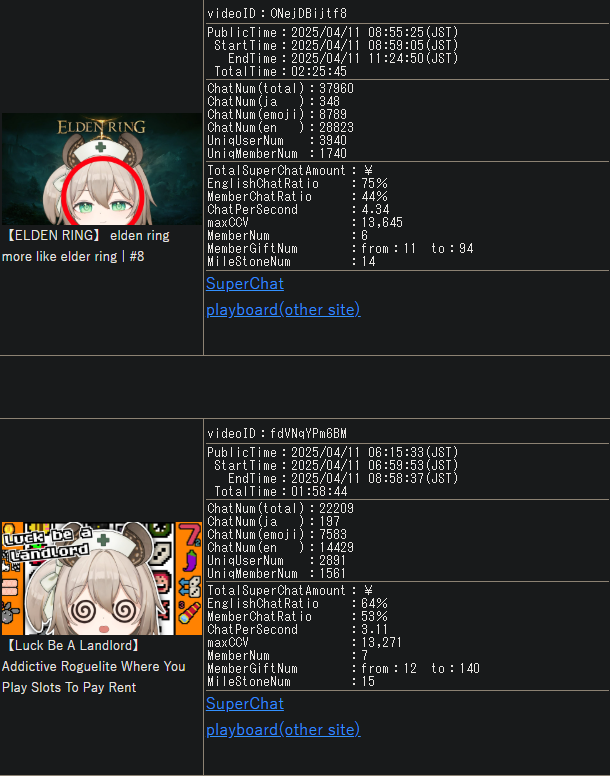
Task: Click the Luck be a Landlord logo text
Action: click(48, 544)
